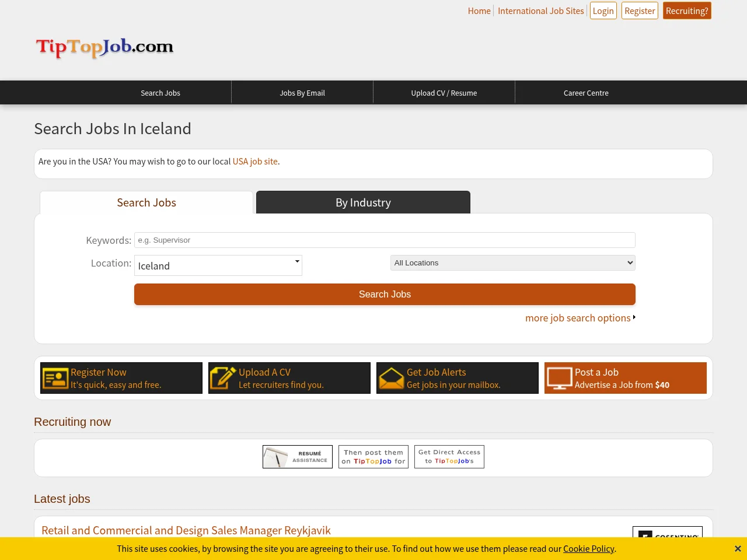Click into the Keywords input field
This screenshot has height=560, width=747.
tap(385, 240)
